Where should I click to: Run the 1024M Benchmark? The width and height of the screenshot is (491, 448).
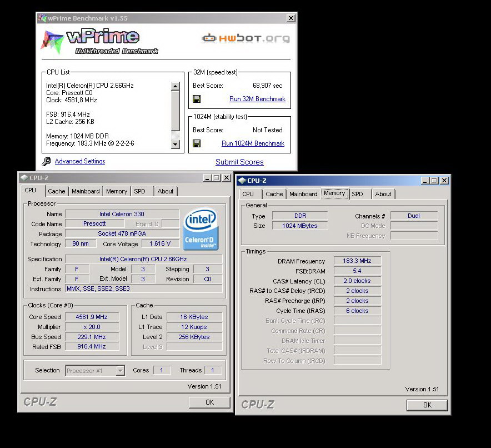253,143
